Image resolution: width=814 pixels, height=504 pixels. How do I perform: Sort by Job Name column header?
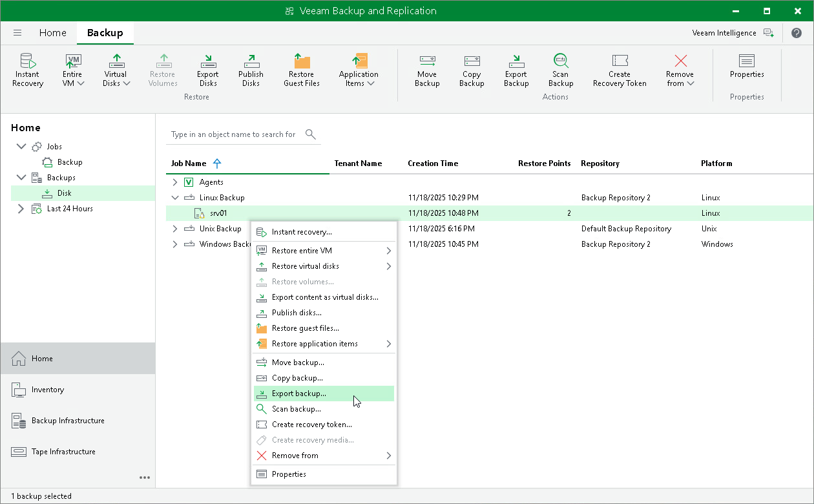tap(189, 163)
